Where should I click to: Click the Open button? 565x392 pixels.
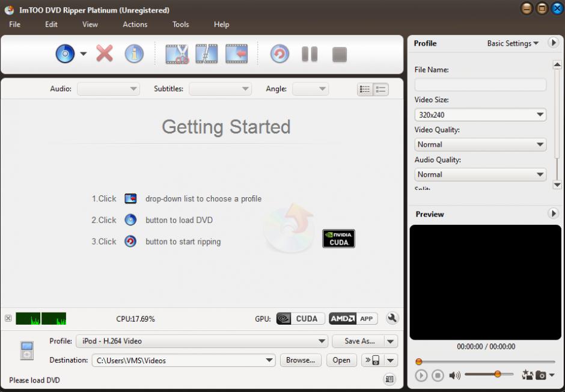pyautogui.click(x=341, y=360)
